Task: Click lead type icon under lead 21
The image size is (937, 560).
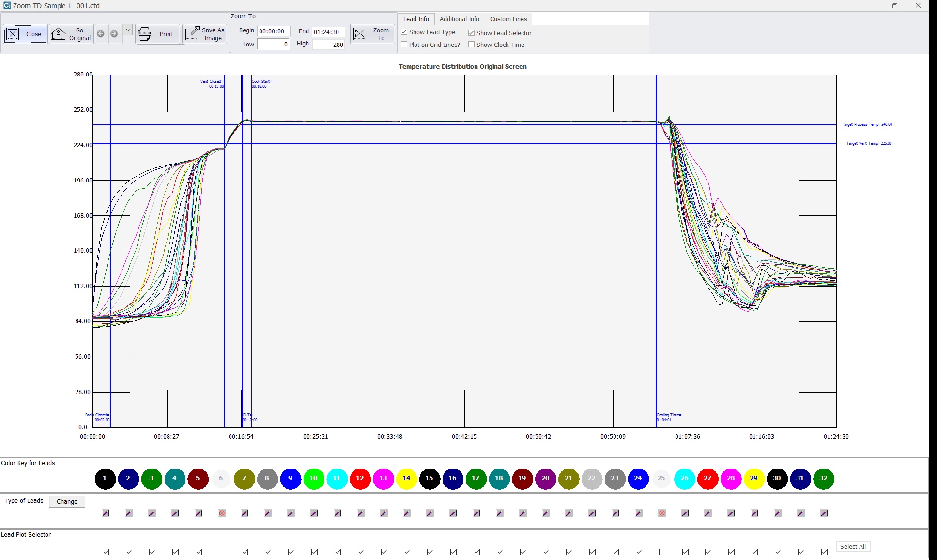Action: pyautogui.click(x=569, y=513)
